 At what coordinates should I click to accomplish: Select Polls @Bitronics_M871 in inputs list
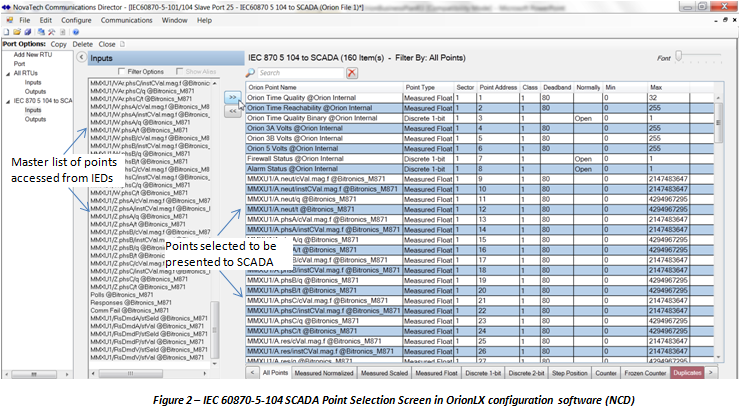[x=122, y=295]
